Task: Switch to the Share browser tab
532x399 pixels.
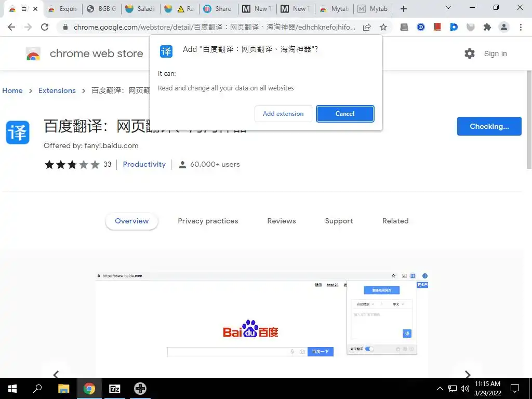Action: point(218,9)
